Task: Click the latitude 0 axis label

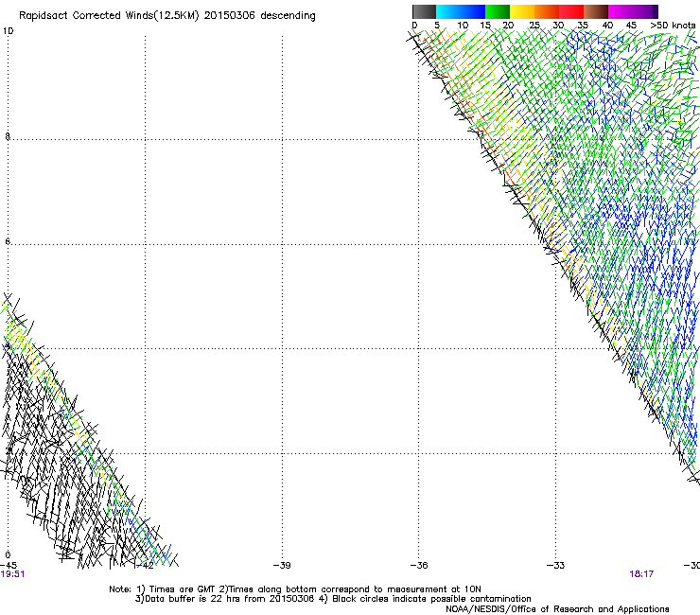Action: (8, 555)
